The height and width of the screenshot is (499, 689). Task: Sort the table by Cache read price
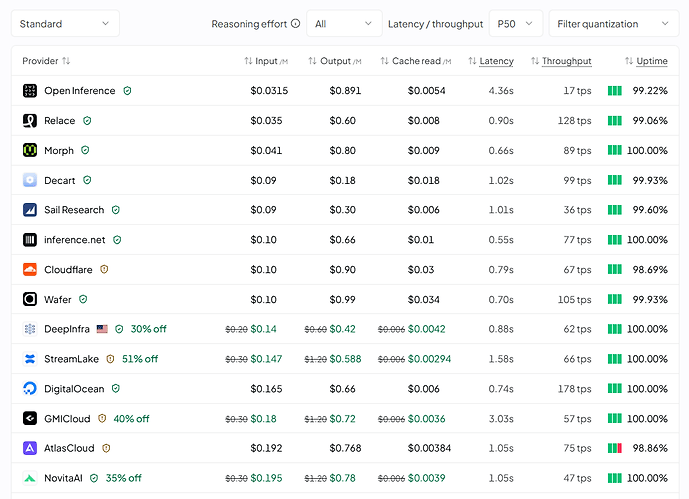point(416,61)
